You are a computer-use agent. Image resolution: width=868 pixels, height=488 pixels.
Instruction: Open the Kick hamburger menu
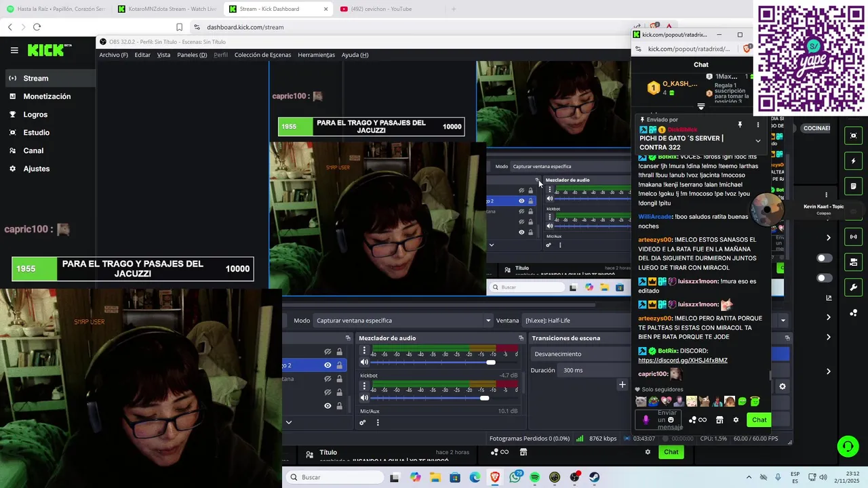14,50
